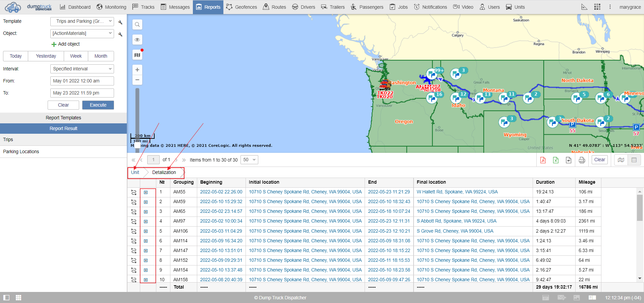Toggle the map visibility eye button
Viewport: 644px width, 303px height.
pyautogui.click(x=137, y=40)
